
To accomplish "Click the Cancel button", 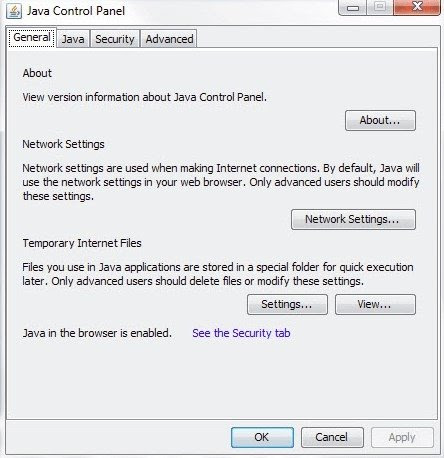I will point(332,437).
